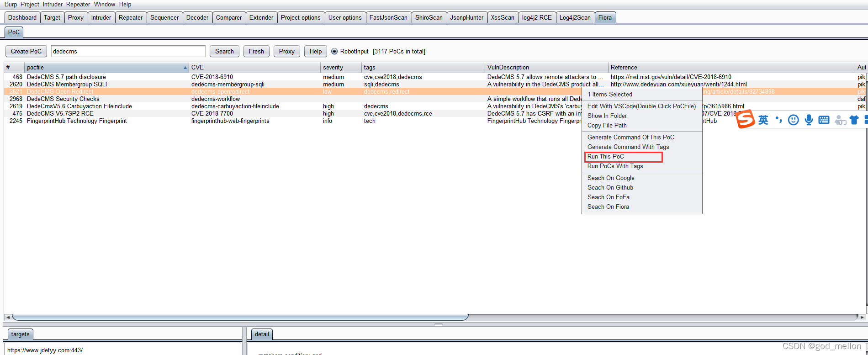Screen dimensions: 868x355
Task: Click the Search button
Action: (224, 51)
